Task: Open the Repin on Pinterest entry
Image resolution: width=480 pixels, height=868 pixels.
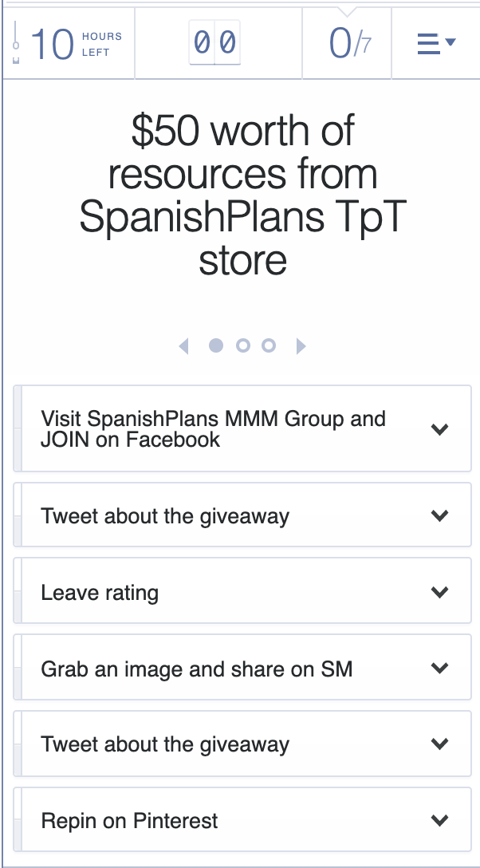Action: tap(129, 821)
